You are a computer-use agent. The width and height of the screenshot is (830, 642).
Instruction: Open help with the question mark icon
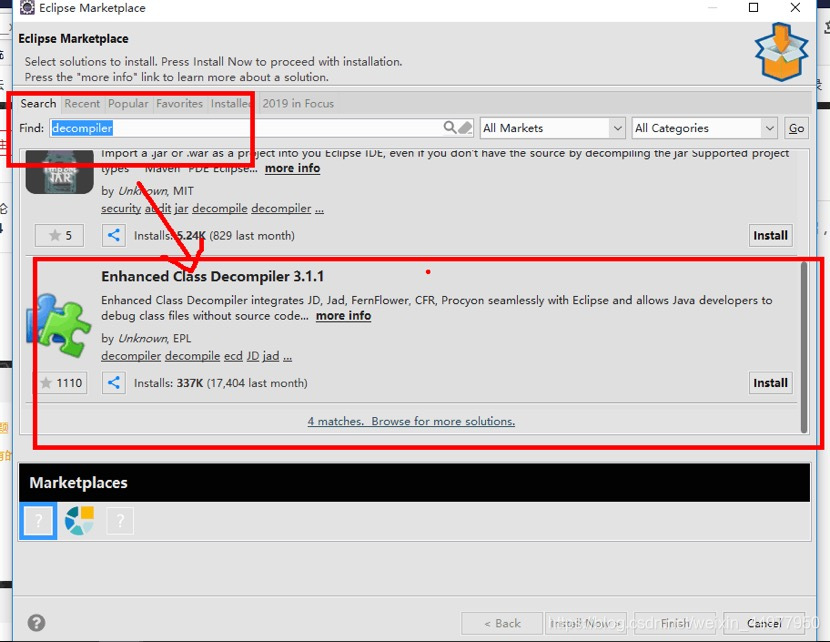point(37,622)
